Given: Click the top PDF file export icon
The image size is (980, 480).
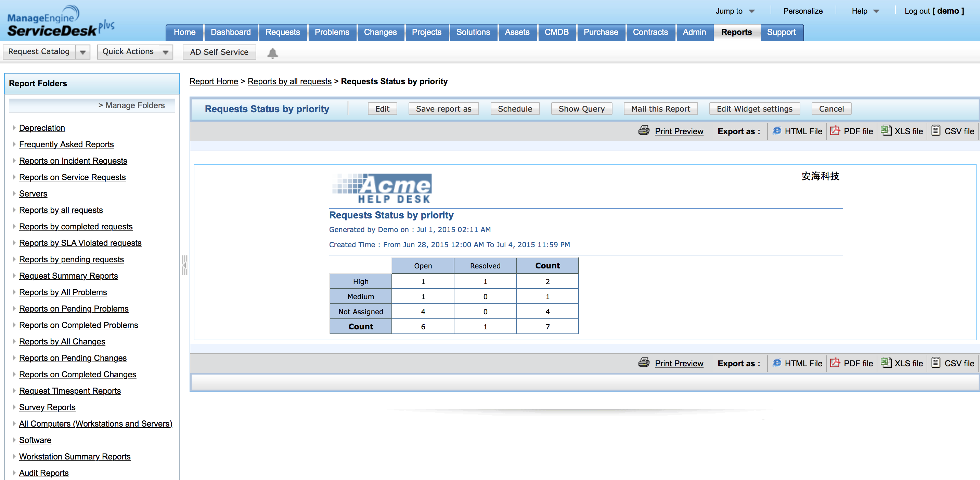Looking at the screenshot, I should click(x=835, y=130).
